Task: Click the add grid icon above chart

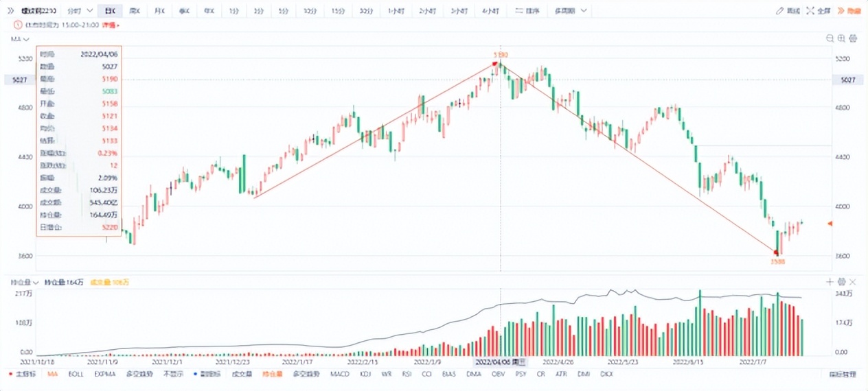Action: coord(841,39)
